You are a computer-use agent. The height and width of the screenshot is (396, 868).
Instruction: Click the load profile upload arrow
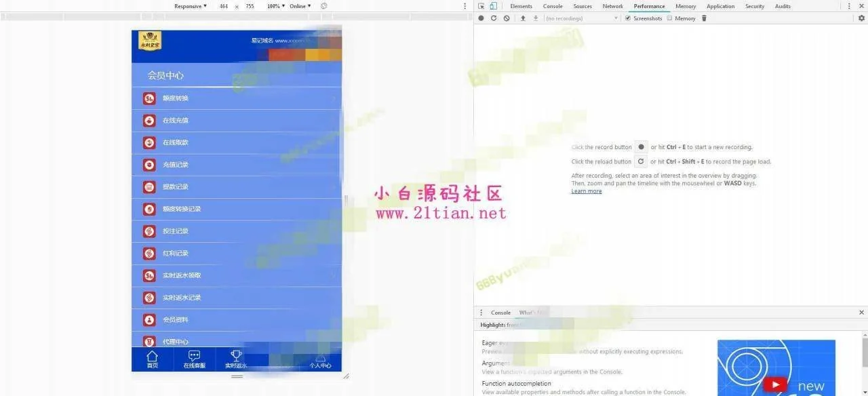point(523,18)
